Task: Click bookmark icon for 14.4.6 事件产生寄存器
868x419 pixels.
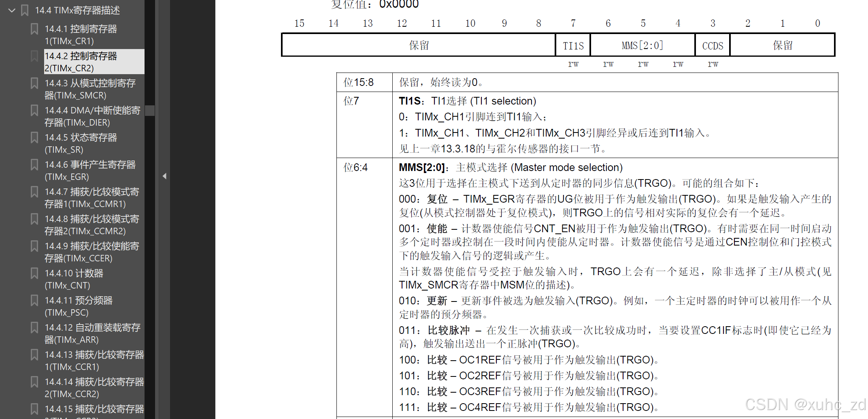Action: [34, 165]
